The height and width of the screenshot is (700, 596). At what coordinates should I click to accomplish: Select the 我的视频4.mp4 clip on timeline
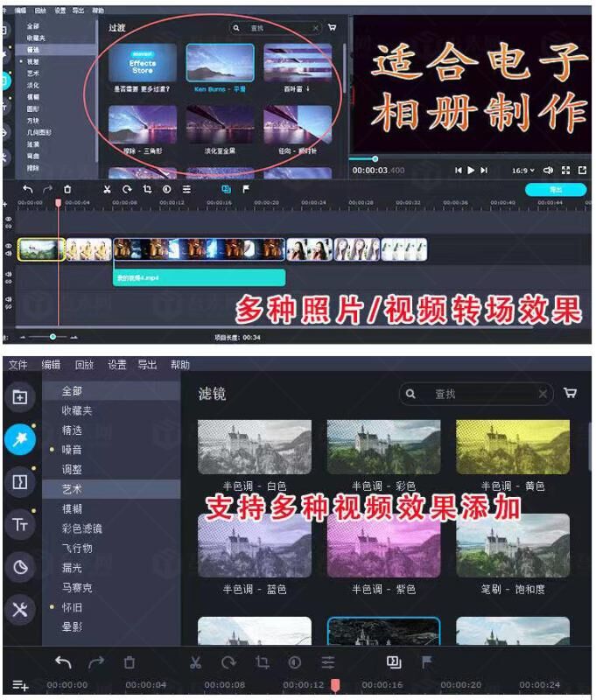tap(199, 278)
